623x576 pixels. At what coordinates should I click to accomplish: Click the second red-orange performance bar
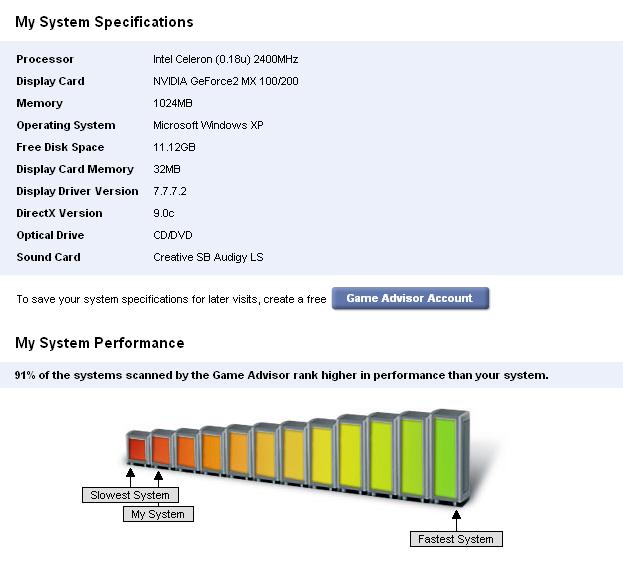(x=160, y=450)
